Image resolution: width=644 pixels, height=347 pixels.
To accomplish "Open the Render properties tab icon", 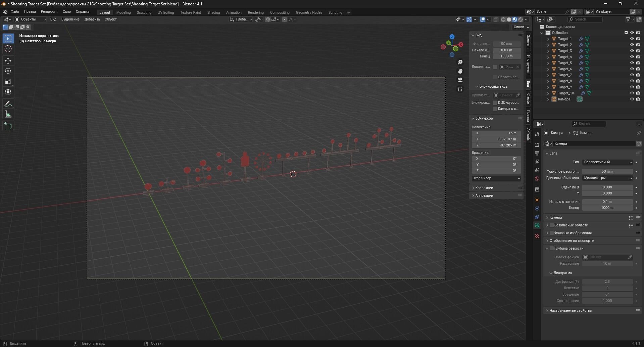I will point(537,145).
